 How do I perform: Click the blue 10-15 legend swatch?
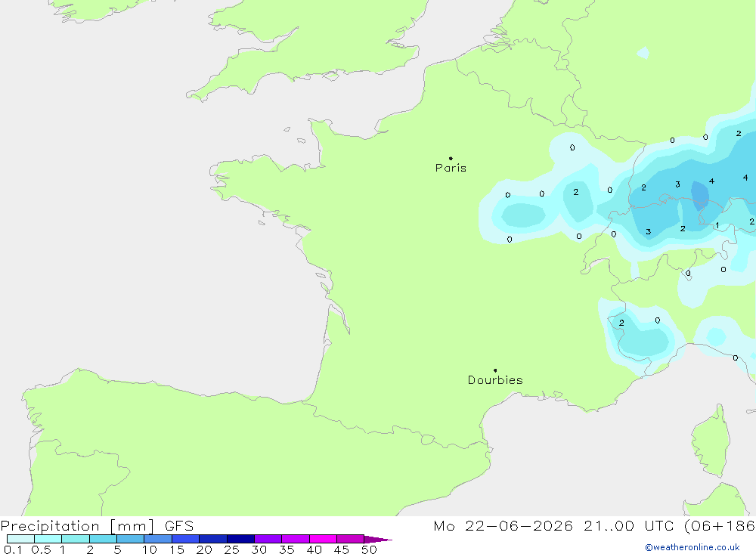point(158,539)
